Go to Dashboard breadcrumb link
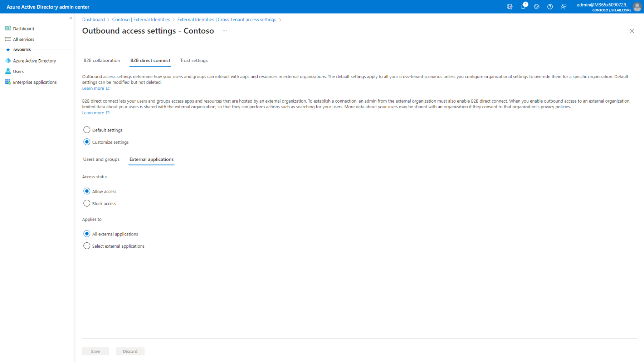Screen dimensions: 644x362 tap(93, 20)
